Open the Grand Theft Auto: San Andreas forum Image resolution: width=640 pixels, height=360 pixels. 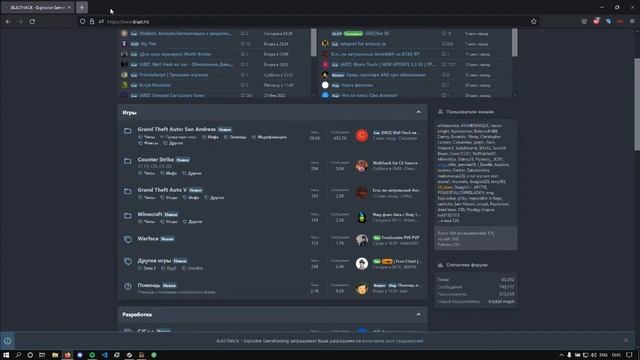[x=176, y=129]
